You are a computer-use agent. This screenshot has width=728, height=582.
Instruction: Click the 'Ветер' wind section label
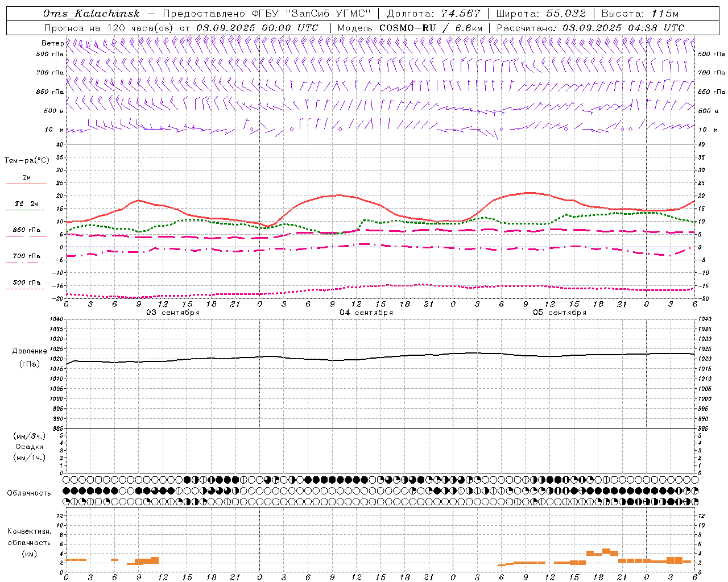pyautogui.click(x=52, y=43)
